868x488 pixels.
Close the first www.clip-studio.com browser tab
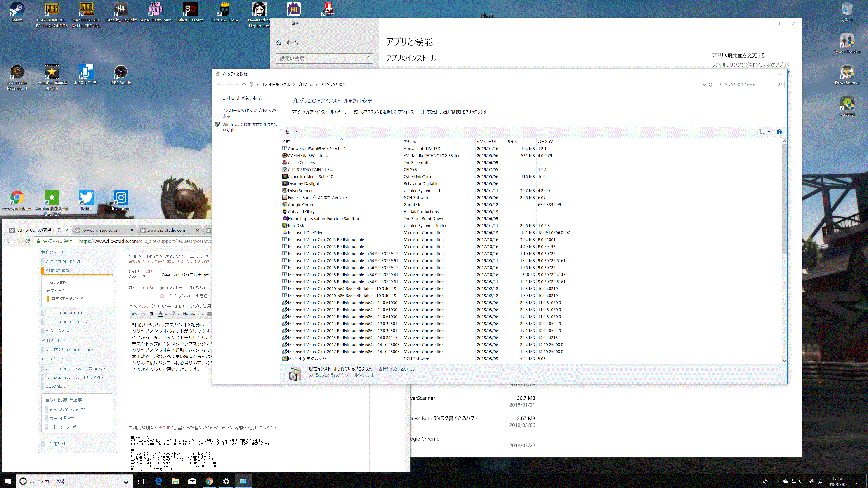coord(132,230)
